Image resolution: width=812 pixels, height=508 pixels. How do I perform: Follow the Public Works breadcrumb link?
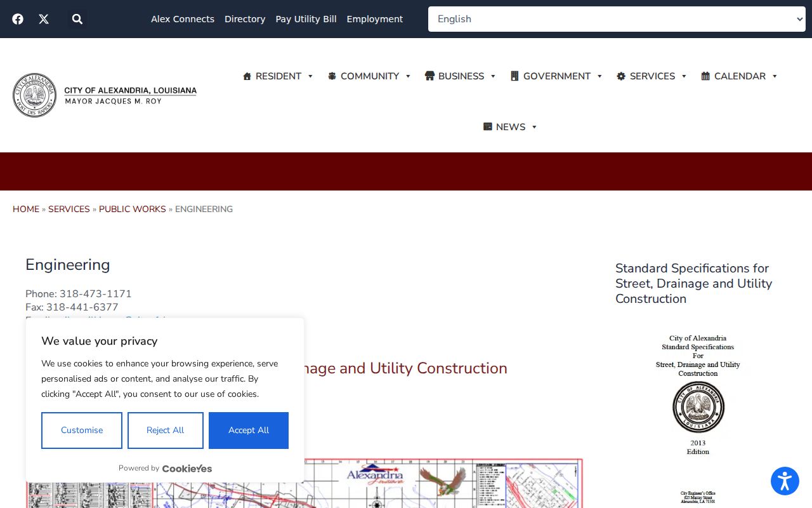click(133, 209)
